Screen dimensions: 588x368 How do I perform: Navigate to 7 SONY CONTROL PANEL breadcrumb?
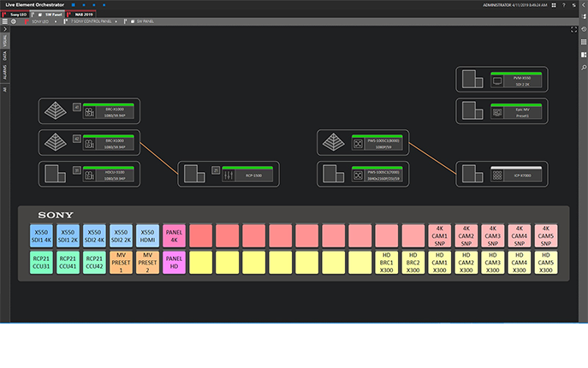pos(91,21)
